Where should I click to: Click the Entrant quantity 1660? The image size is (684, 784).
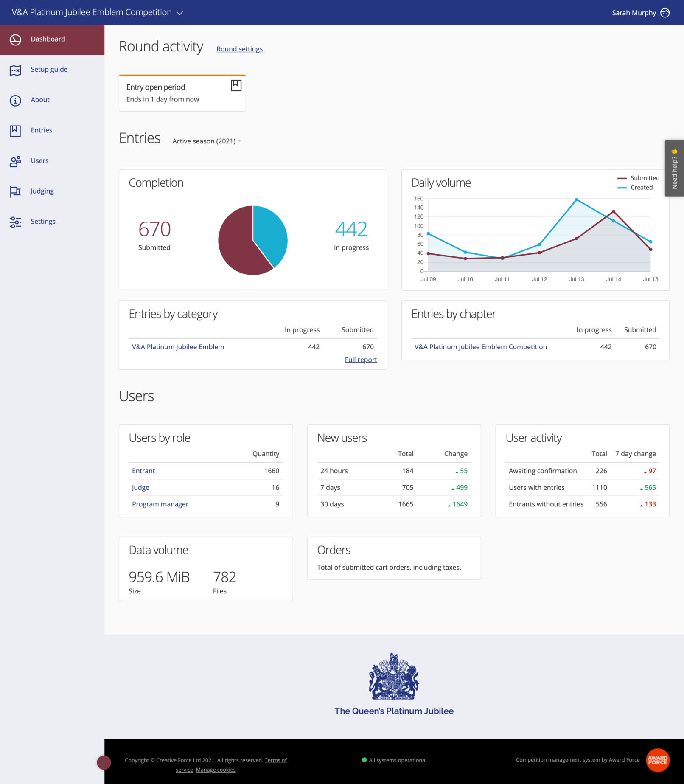272,471
